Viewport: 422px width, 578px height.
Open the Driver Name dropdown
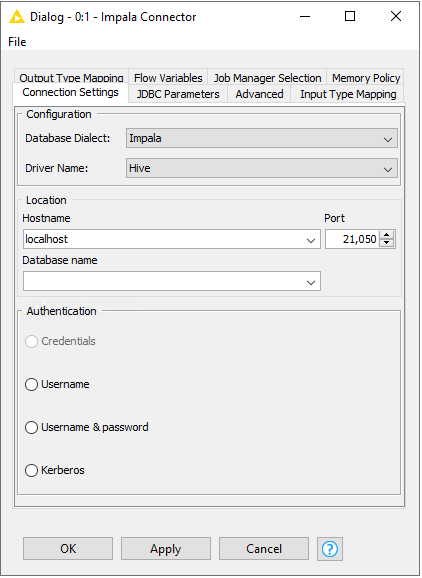[262, 168]
